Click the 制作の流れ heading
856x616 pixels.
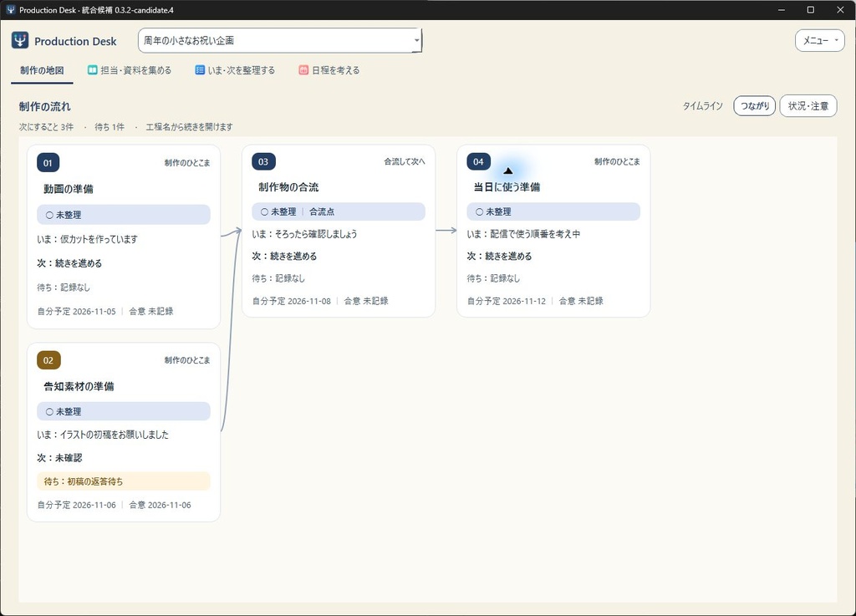(45, 106)
